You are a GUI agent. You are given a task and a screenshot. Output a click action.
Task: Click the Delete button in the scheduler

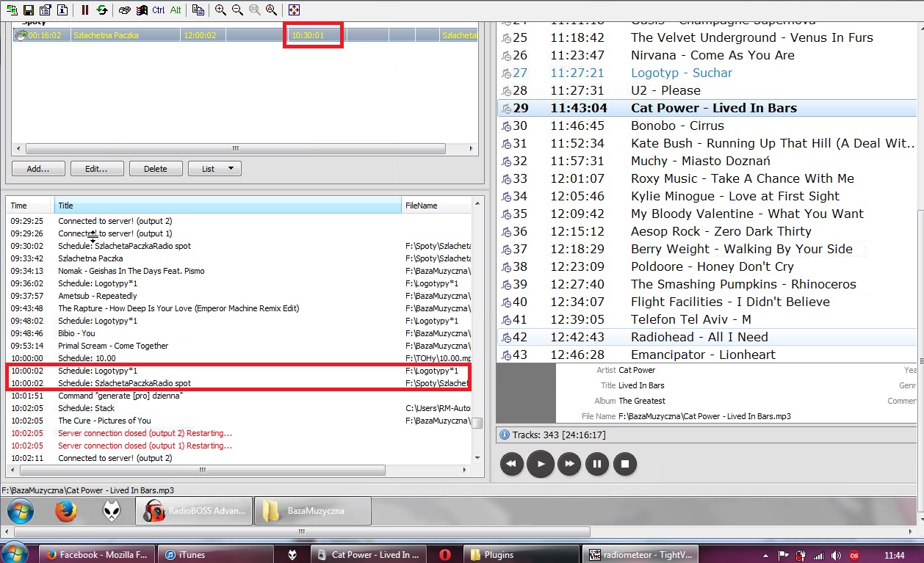156,169
